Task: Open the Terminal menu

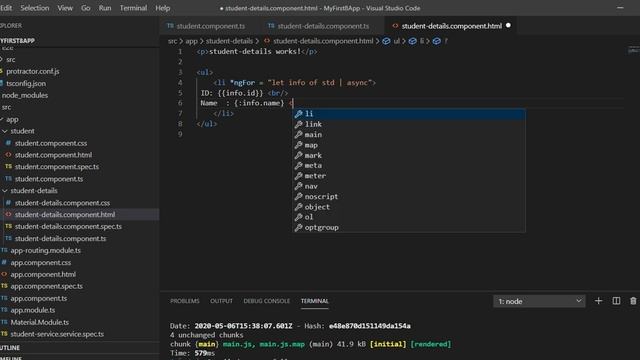Action: coord(133,8)
